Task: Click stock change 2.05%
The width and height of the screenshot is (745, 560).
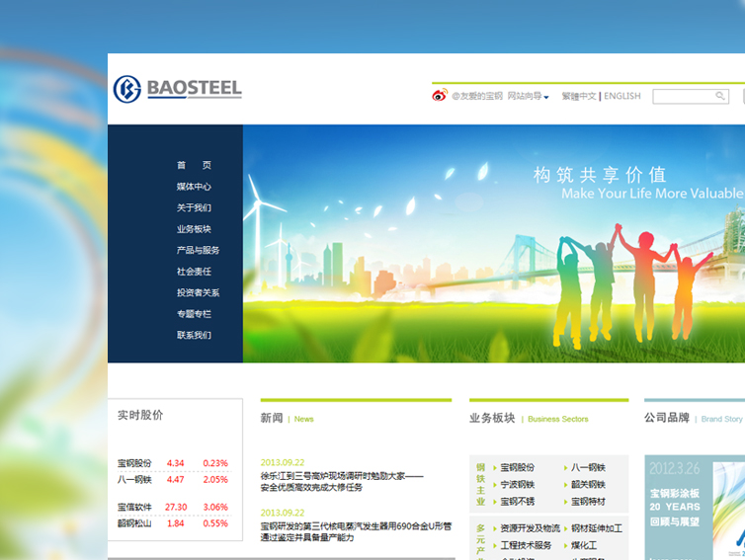Action: pos(215,479)
